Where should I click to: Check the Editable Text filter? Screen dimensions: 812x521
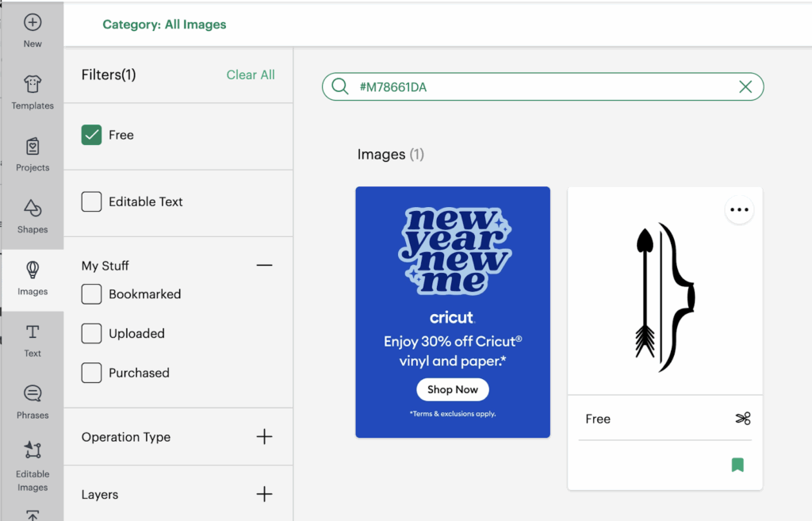(92, 201)
